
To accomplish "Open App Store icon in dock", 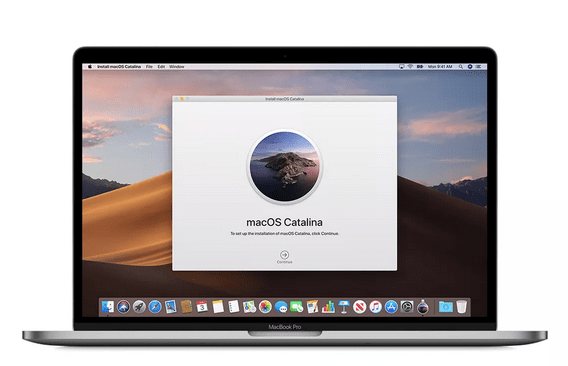I will tap(391, 307).
